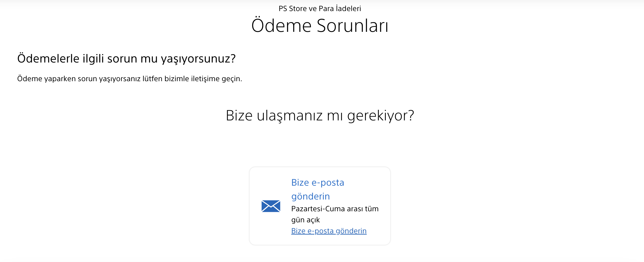Click the word 'Sorunları' in main title

(353, 25)
